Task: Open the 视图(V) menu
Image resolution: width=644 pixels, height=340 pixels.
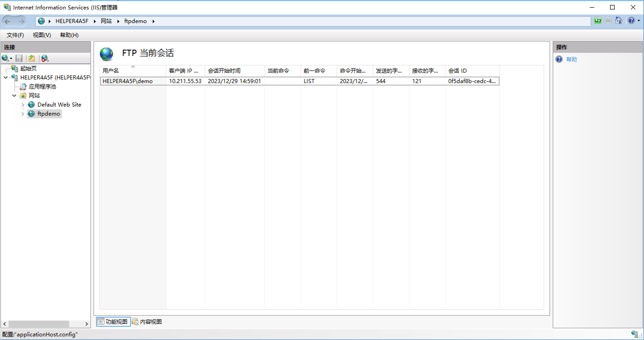Action: click(x=42, y=35)
